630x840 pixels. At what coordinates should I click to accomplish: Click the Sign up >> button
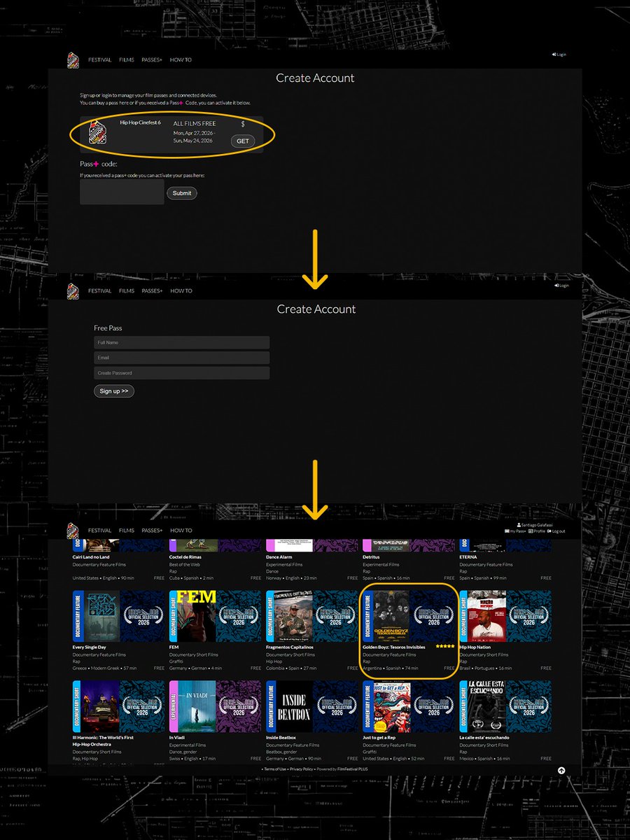[114, 391]
